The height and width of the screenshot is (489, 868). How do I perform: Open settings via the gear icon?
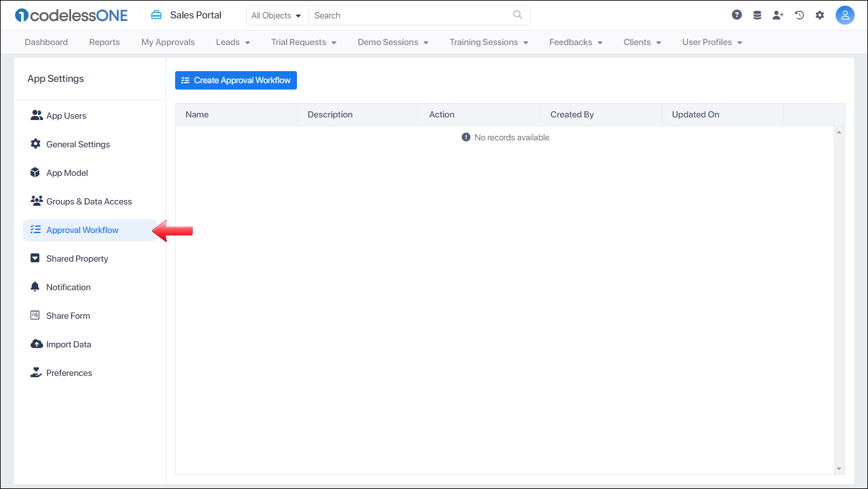(820, 14)
